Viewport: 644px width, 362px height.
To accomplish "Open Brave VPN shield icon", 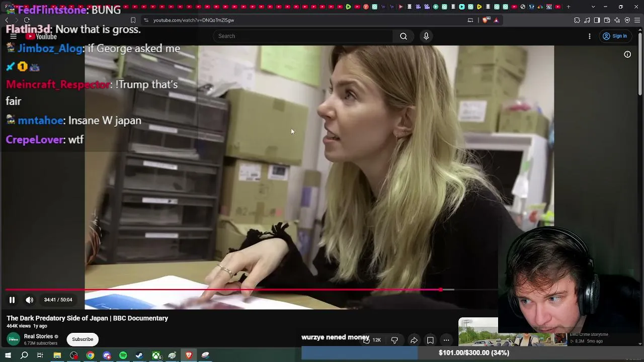I will [627, 20].
